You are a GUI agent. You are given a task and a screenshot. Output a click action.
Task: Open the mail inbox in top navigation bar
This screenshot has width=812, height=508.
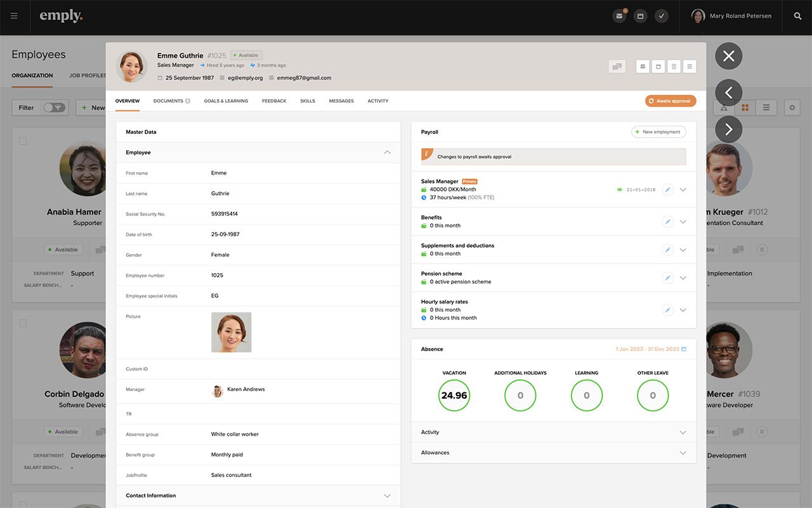coord(620,16)
